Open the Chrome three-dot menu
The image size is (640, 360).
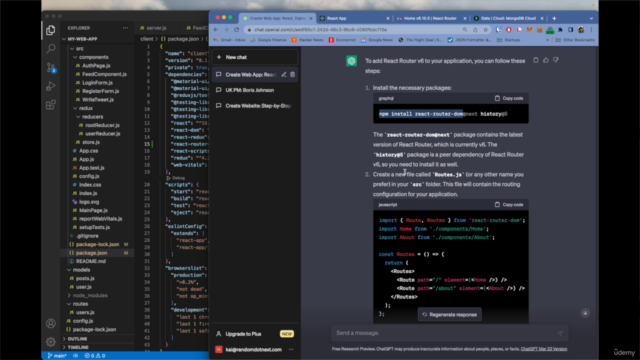pyautogui.click(x=591, y=30)
